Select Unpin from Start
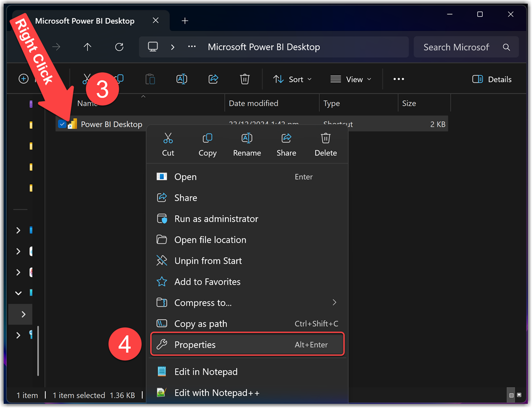 click(x=247, y=261)
